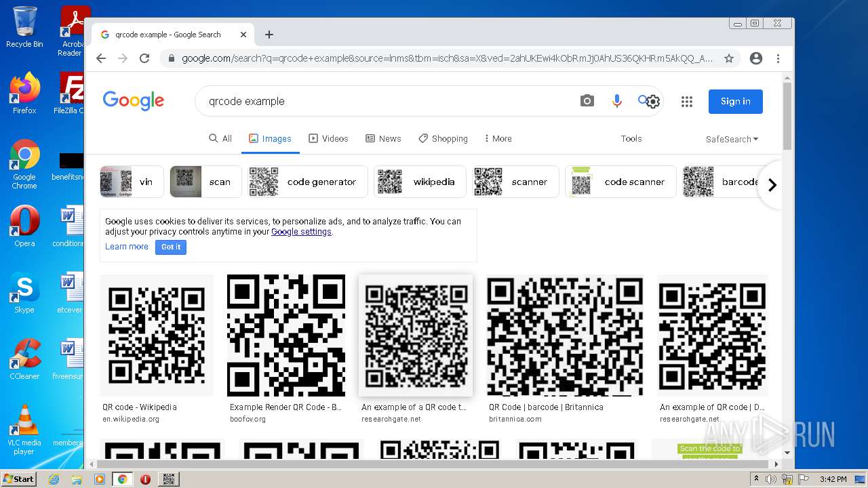Open Firefox desktop shortcut
Screen dimensions: 868x488
pos(24,94)
